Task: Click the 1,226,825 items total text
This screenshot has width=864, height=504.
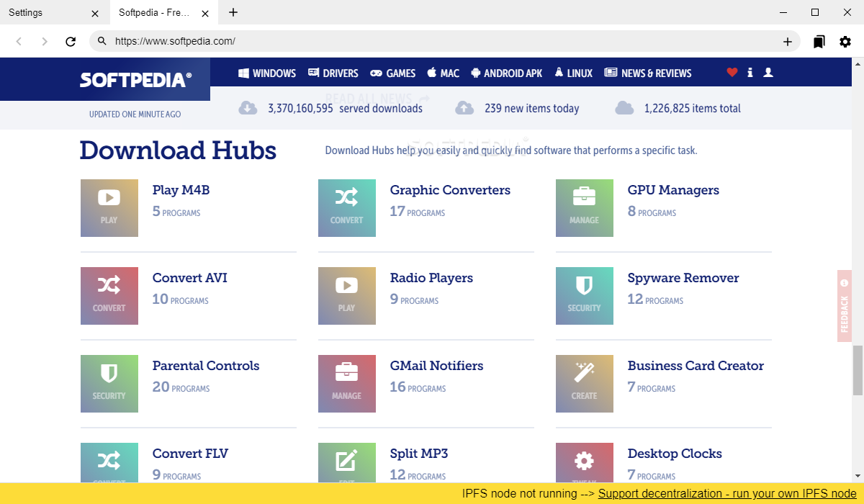Action: pyautogui.click(x=693, y=109)
